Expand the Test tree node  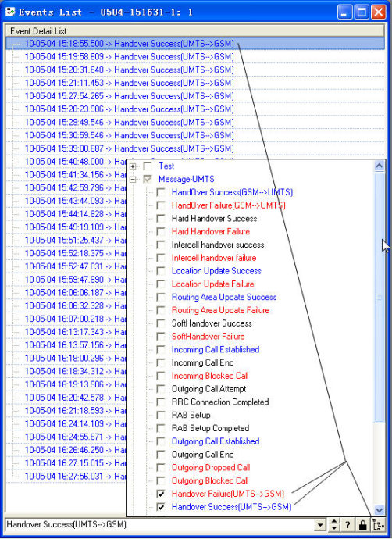click(133, 166)
